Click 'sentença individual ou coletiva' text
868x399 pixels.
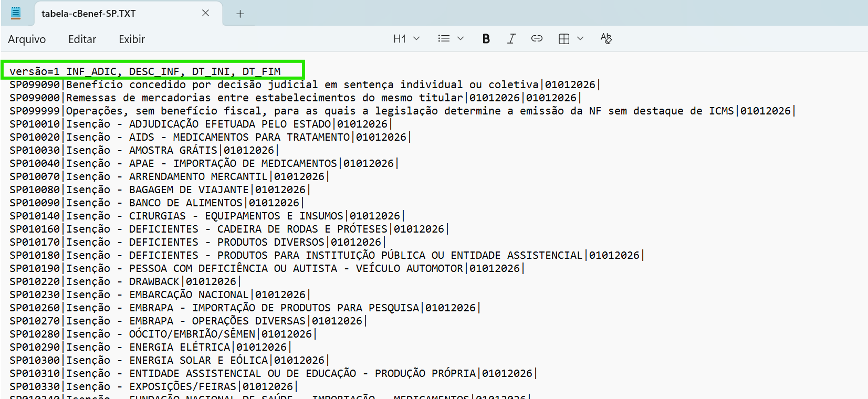coord(441,85)
